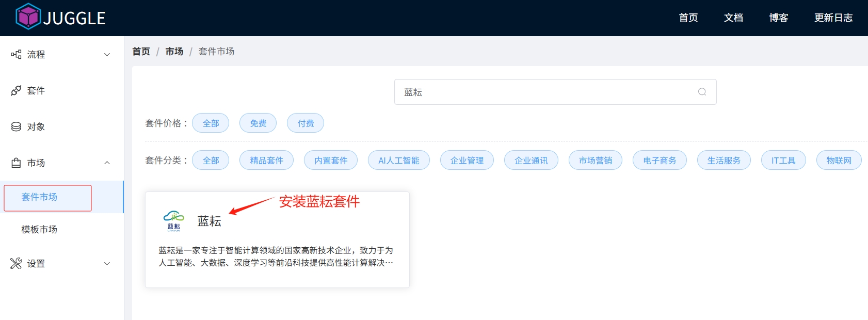Filter the category by 企业通讯
868x320 pixels.
point(531,160)
